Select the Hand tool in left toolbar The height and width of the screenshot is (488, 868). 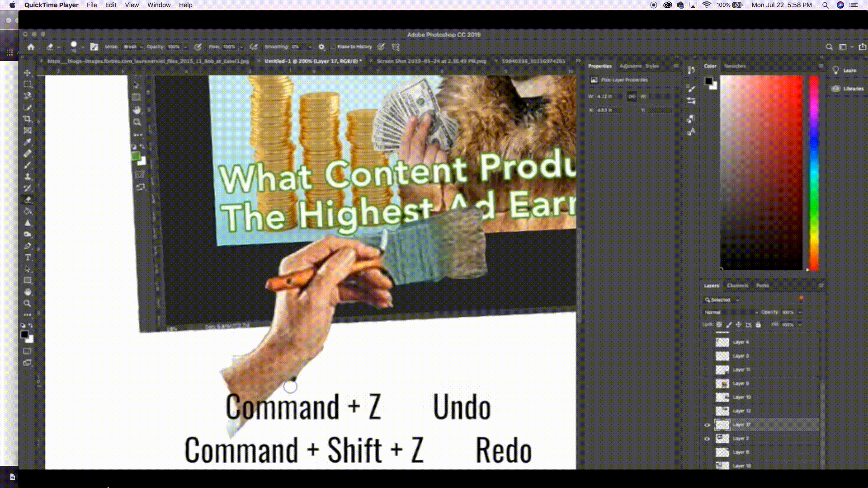coord(28,292)
